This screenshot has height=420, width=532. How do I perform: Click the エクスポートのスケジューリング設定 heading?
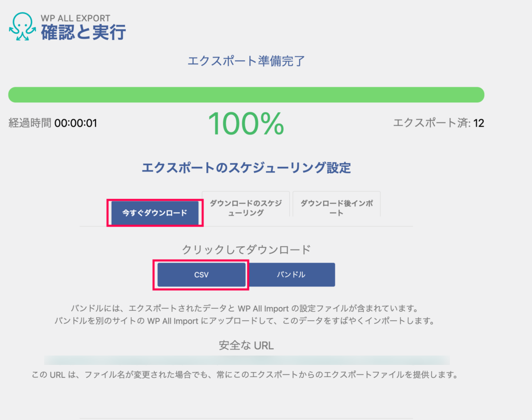[x=246, y=168]
